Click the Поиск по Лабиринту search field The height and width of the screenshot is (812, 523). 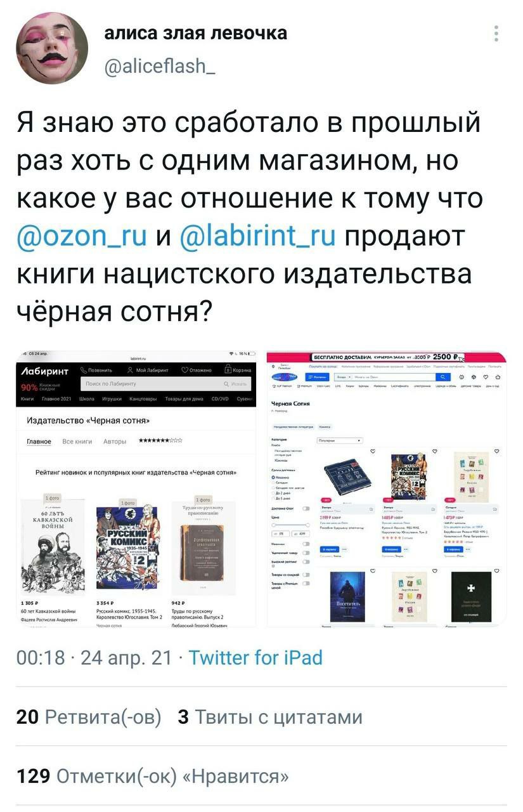(x=166, y=384)
